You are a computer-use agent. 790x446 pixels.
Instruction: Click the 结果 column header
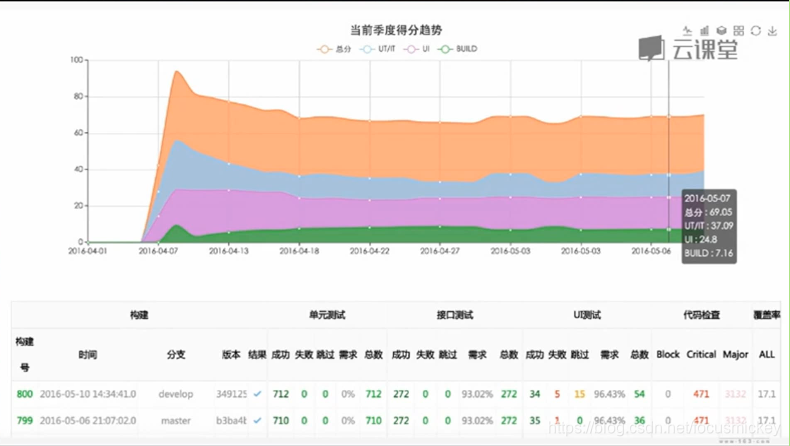tap(257, 355)
